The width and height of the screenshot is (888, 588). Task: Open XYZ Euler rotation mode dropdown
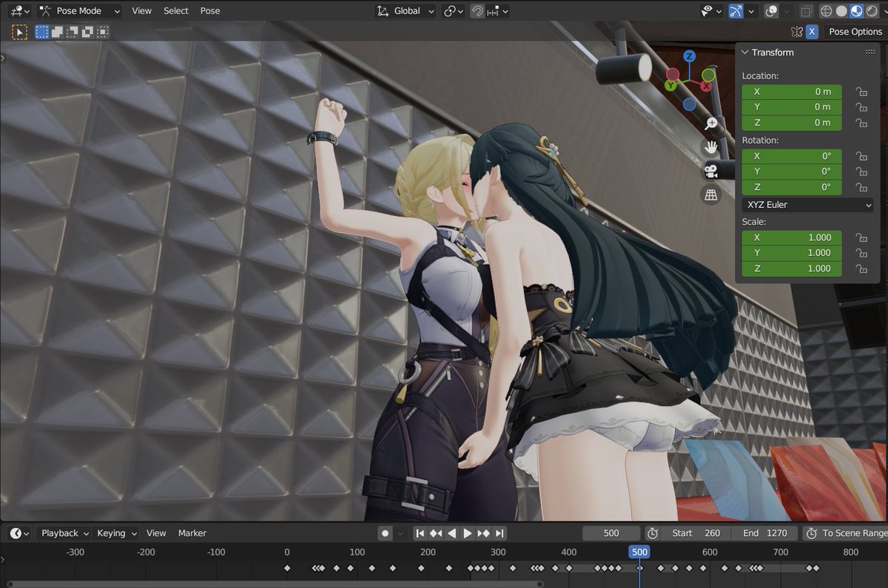[x=807, y=205]
